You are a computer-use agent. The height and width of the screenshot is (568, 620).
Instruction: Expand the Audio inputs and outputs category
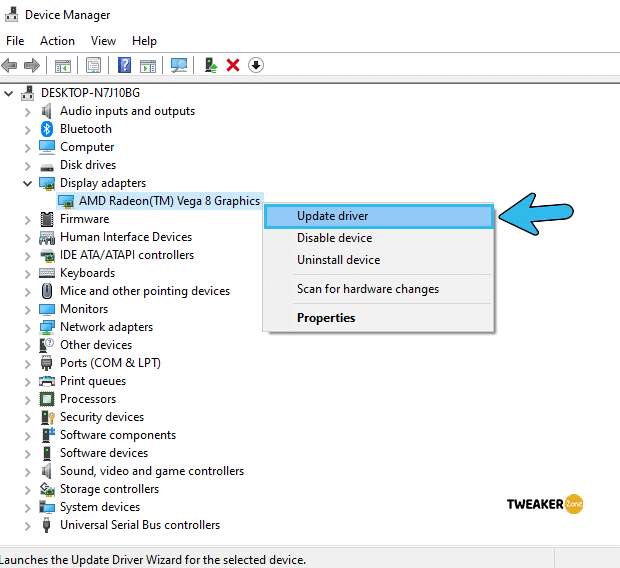27,112
